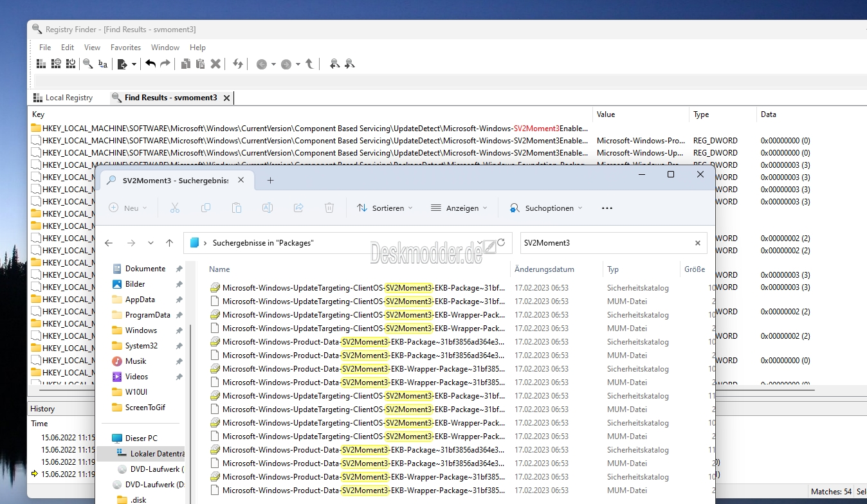Open the Forward history dropdown arrow in Registry Finder

(298, 64)
